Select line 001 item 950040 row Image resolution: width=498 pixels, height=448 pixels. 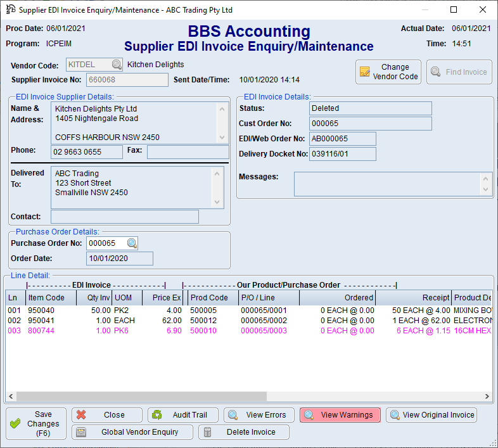click(x=127, y=310)
